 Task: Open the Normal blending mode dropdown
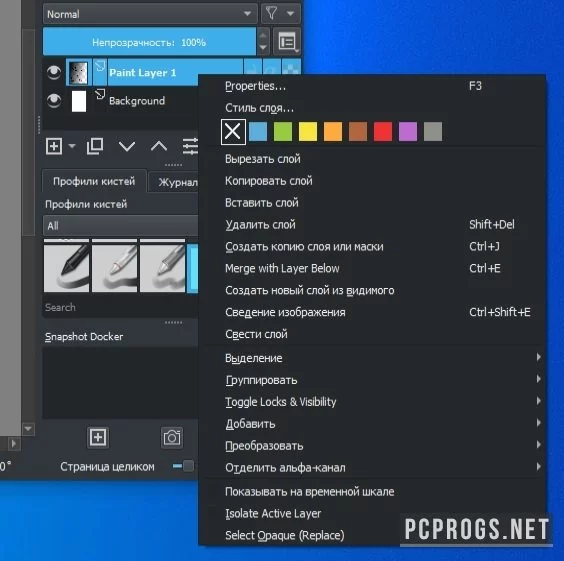150,14
